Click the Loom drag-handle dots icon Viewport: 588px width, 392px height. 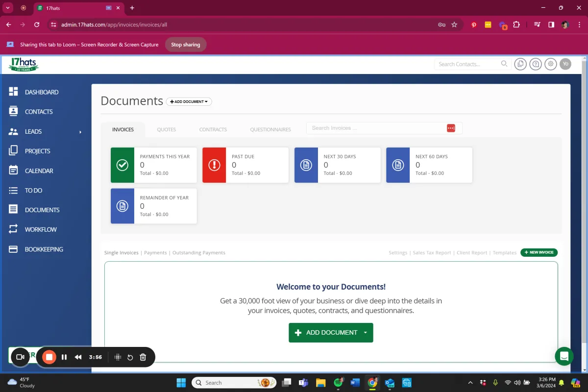click(118, 357)
